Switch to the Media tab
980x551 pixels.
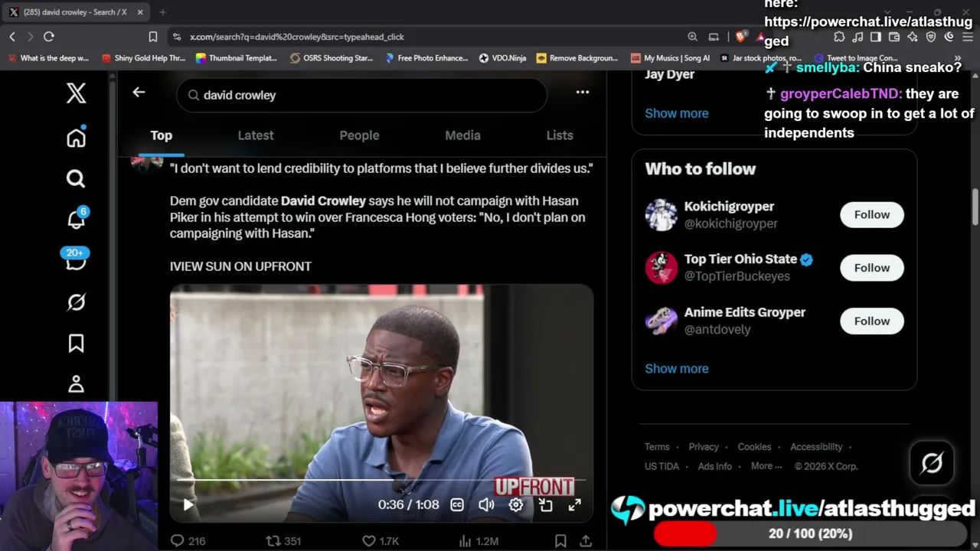pyautogui.click(x=462, y=135)
